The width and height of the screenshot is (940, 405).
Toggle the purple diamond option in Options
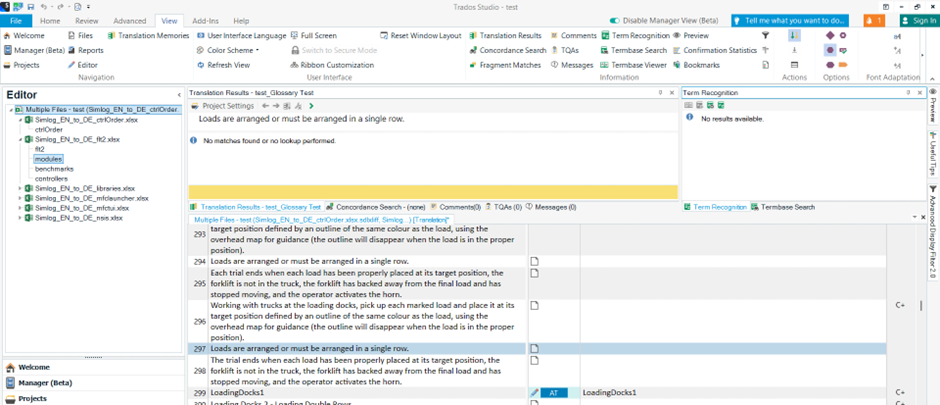830,36
